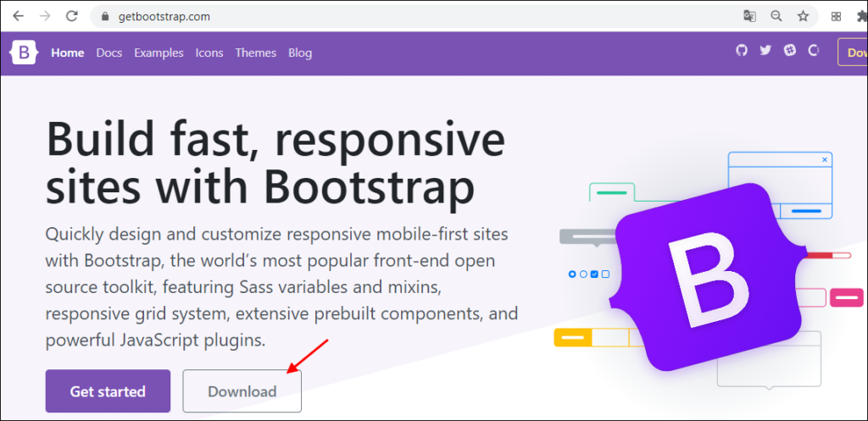Open the puzzle-piece extensions icon
This screenshot has width=868, height=421.
862,17
